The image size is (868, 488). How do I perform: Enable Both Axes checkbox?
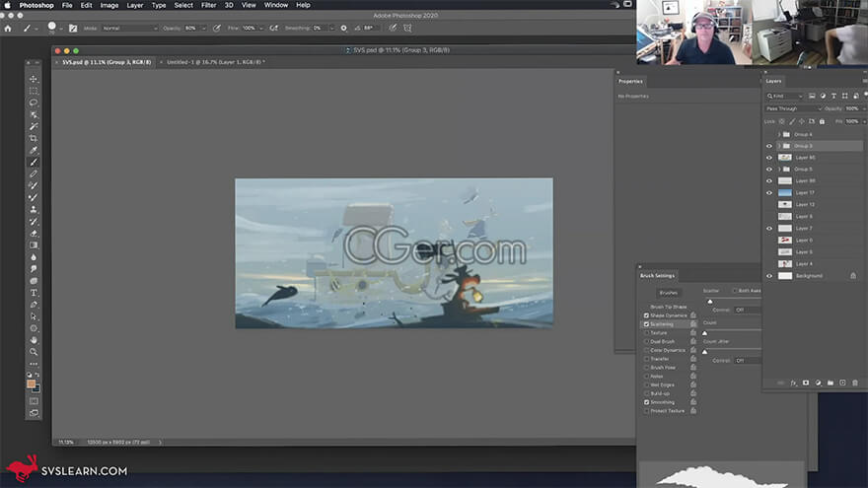click(735, 291)
